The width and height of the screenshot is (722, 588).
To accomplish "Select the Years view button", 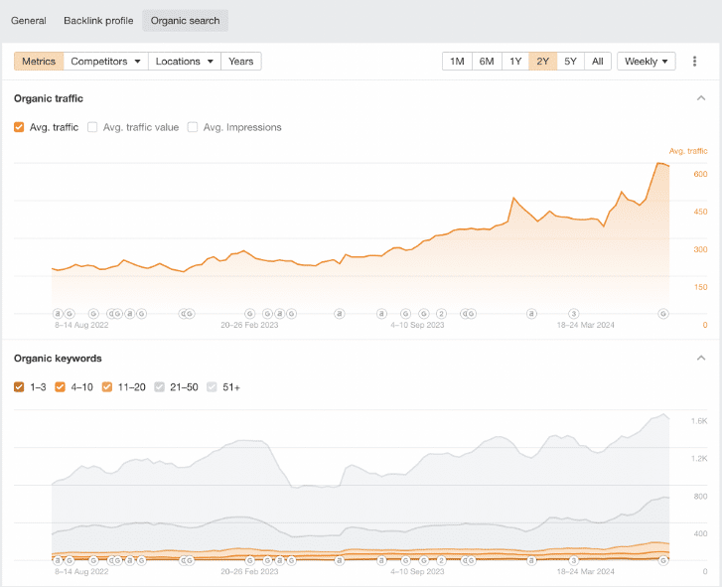I will pos(240,62).
